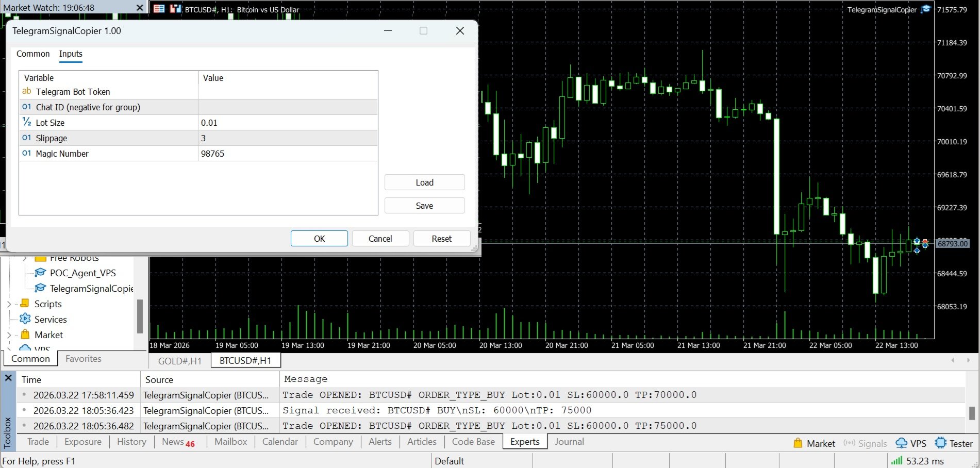Click the Chat ID value field

click(x=288, y=107)
